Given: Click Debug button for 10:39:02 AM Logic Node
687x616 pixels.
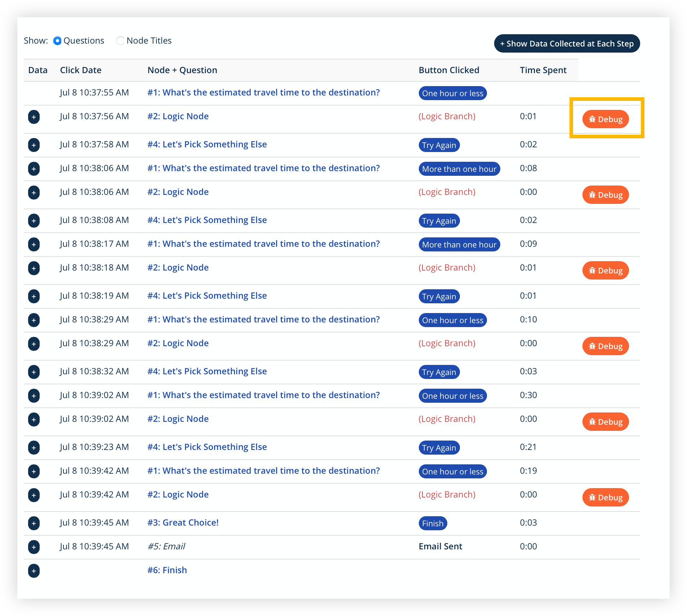Looking at the screenshot, I should point(606,422).
